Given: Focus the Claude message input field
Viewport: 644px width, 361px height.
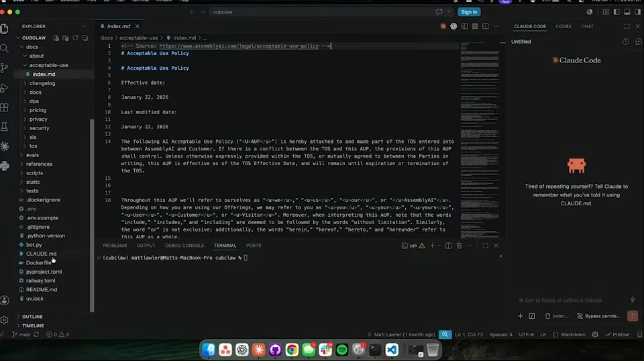Looking at the screenshot, I should [575, 300].
